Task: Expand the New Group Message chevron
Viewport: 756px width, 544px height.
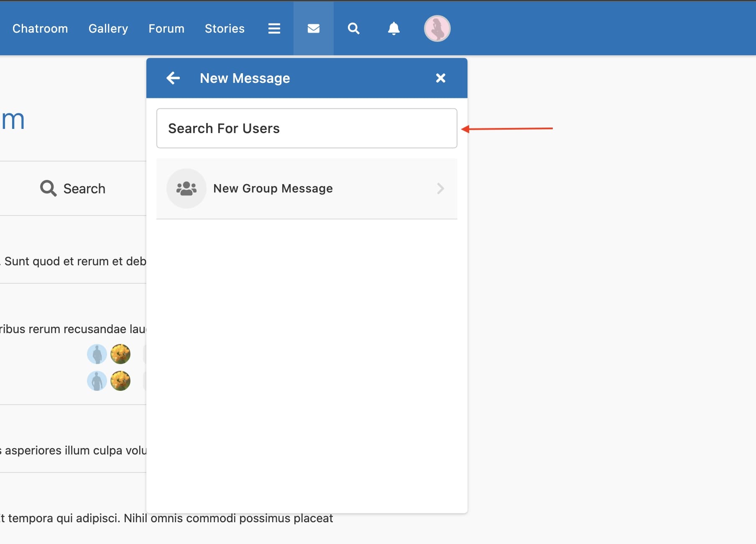Action: [440, 189]
